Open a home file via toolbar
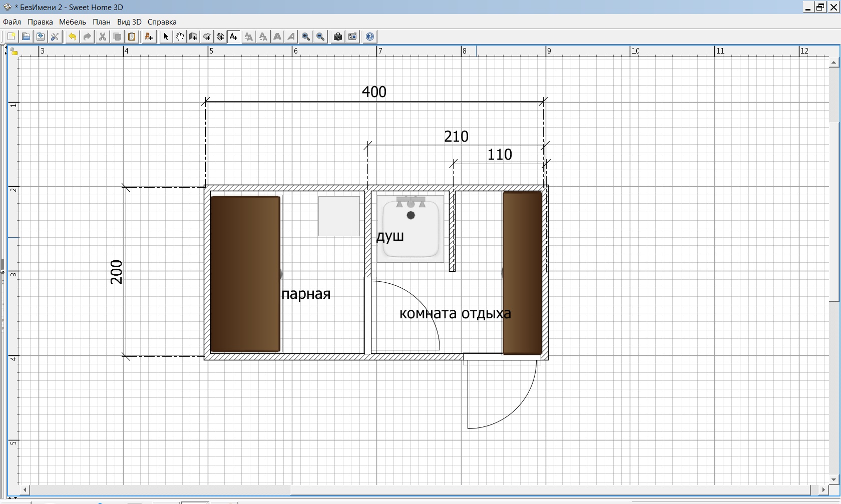 26,37
